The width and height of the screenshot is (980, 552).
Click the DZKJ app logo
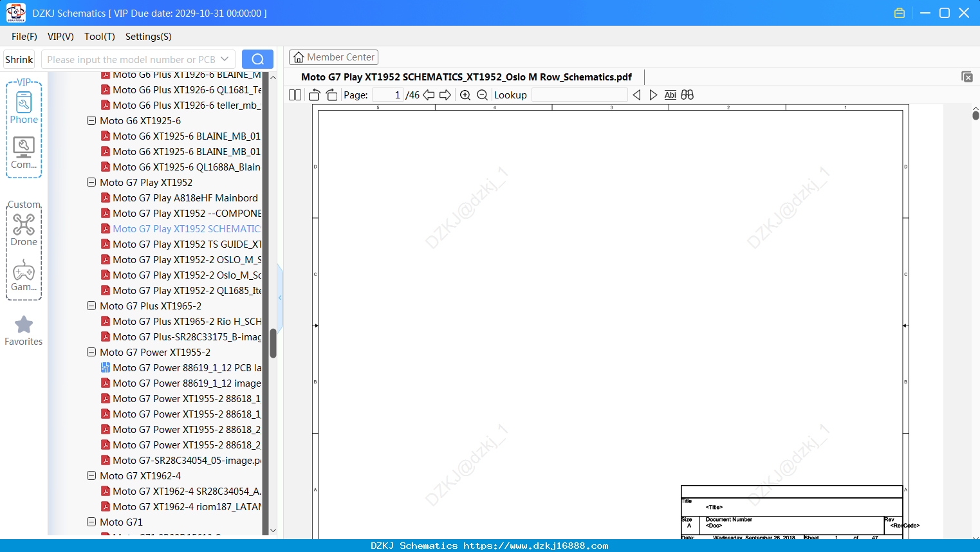(15, 13)
